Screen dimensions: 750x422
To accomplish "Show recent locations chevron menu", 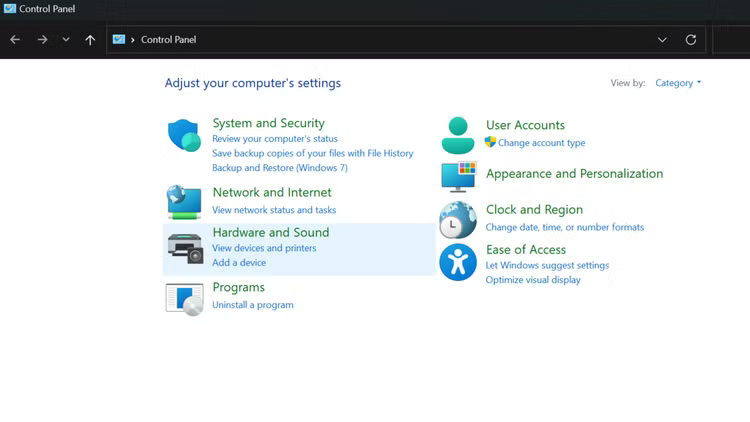I will 66,40.
